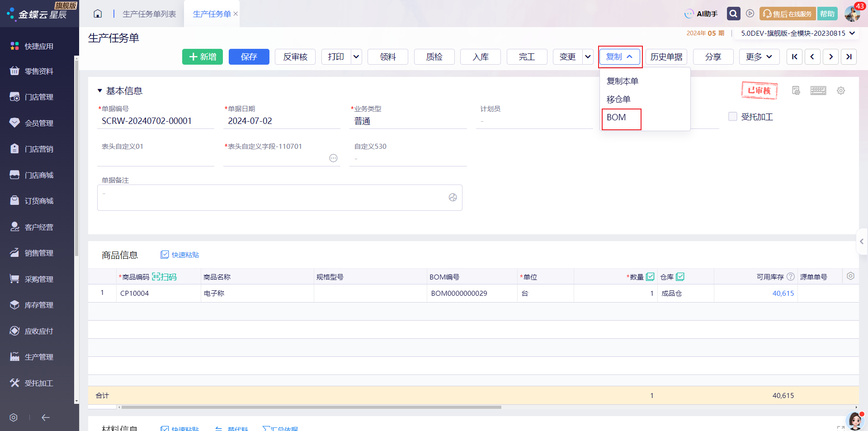Open 历史单据 button

(x=666, y=57)
